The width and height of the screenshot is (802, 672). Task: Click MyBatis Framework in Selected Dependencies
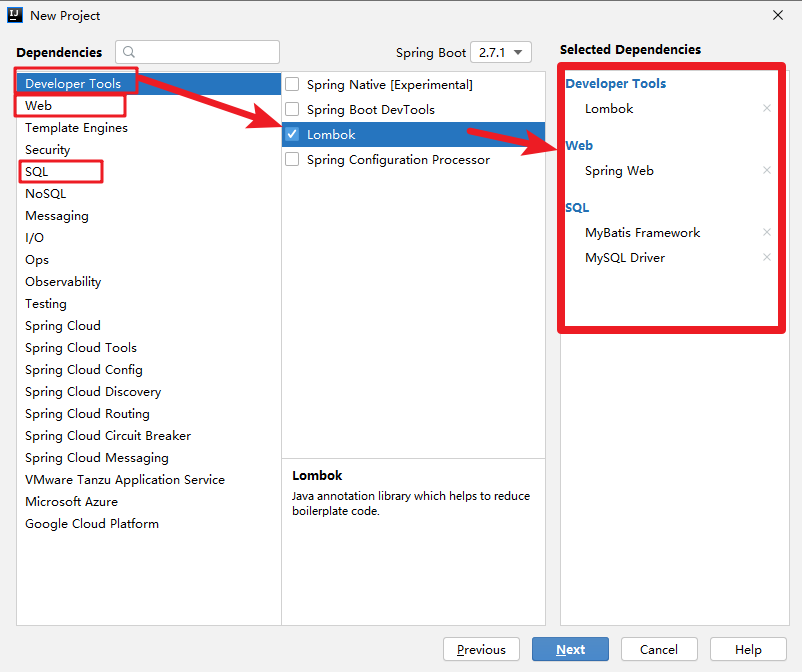tap(642, 233)
